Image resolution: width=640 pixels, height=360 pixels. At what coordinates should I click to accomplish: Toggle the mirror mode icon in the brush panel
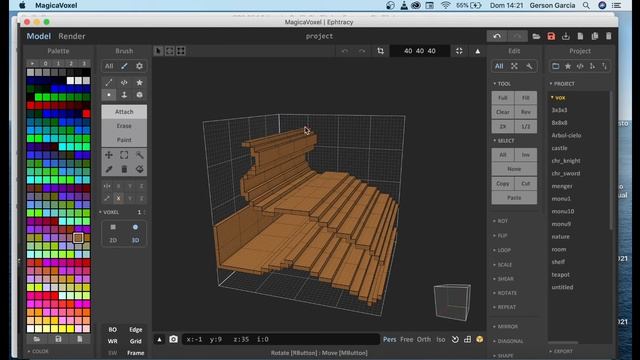(107, 186)
